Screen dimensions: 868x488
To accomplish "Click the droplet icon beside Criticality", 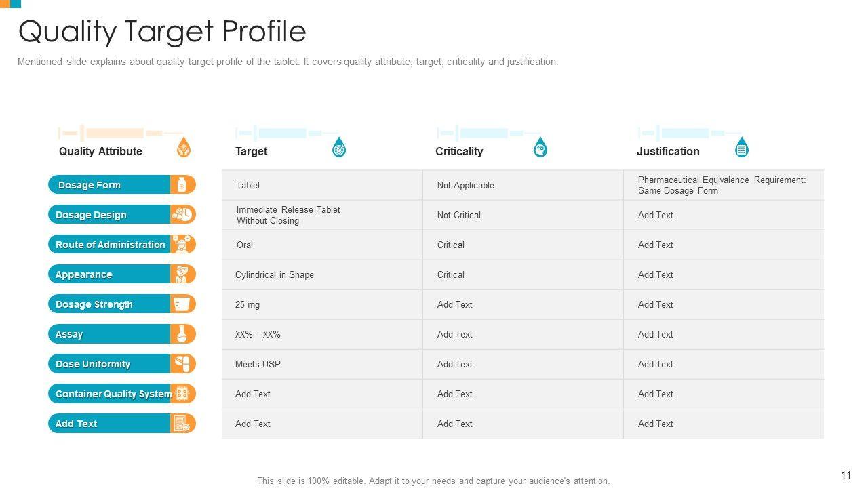I will tap(540, 148).
